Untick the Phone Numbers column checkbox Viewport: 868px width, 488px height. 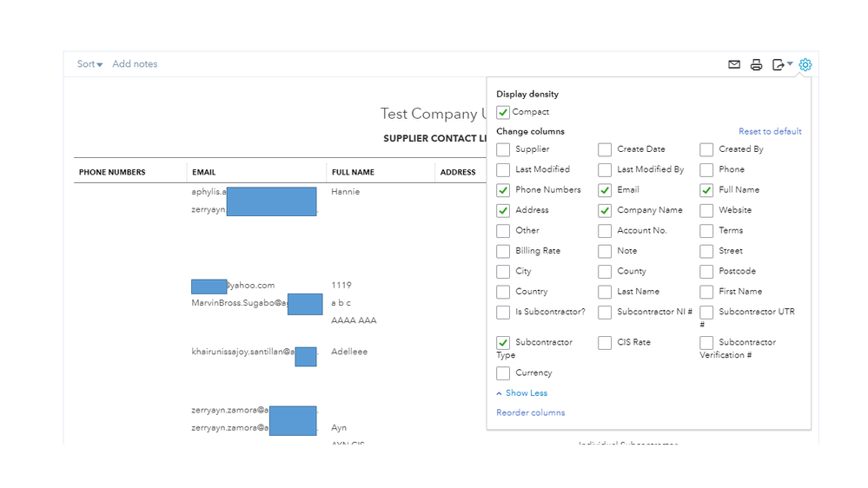(503, 190)
